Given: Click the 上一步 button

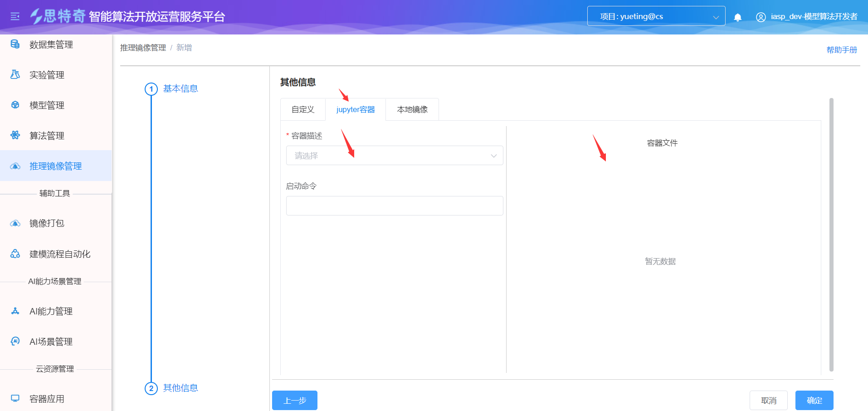Looking at the screenshot, I should [295, 400].
